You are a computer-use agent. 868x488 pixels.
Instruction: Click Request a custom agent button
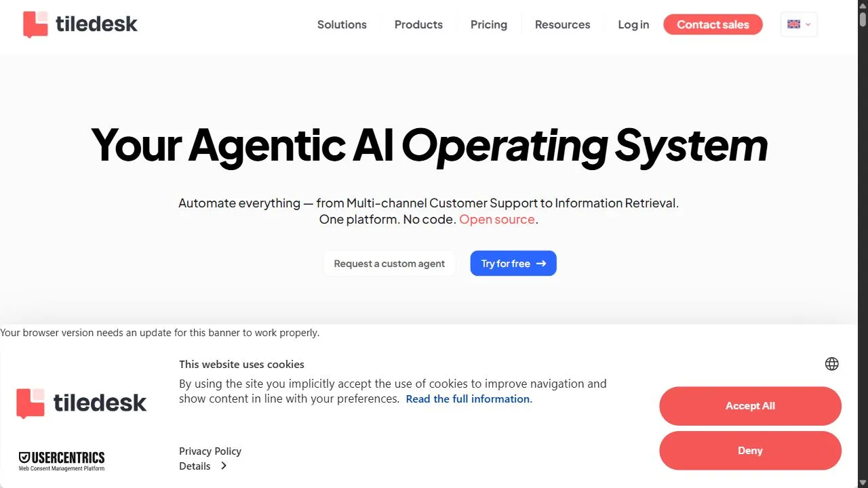tap(389, 264)
